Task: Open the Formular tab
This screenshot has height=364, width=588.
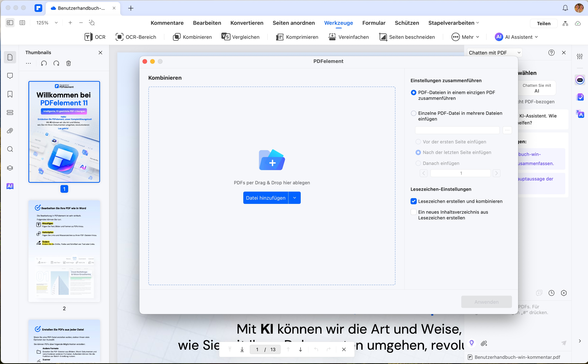Action: (x=374, y=23)
